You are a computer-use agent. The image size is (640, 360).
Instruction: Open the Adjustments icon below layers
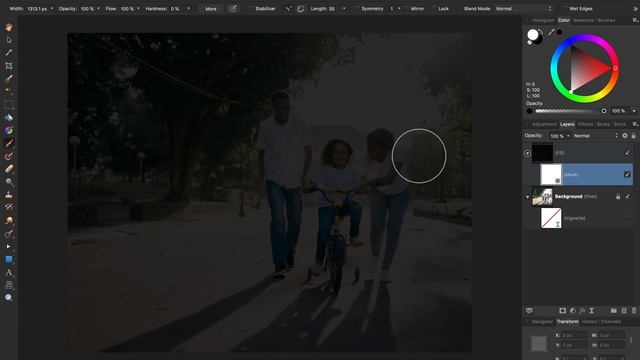(x=573, y=311)
